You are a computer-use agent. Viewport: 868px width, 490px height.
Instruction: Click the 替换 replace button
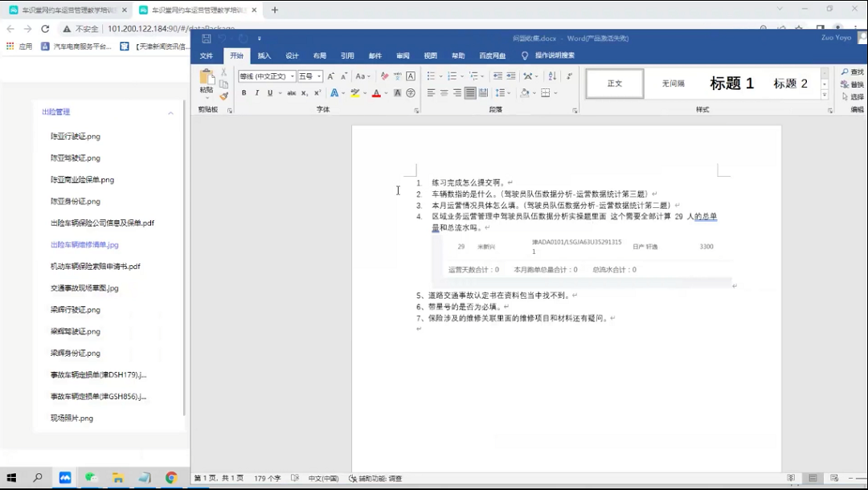pos(853,84)
